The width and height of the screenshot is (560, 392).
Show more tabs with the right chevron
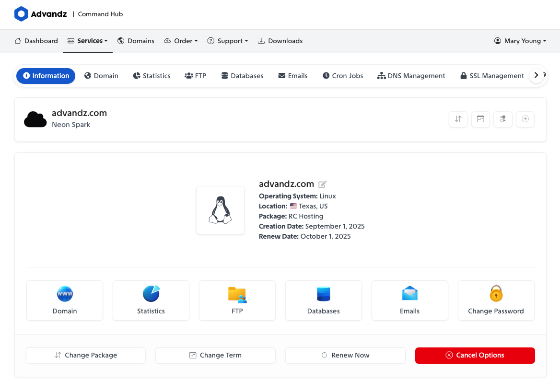pos(537,75)
